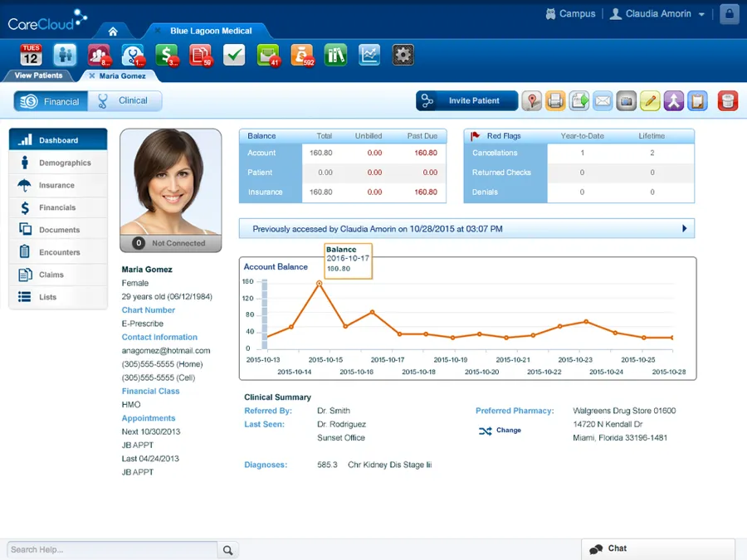This screenshot has width=747, height=560.
Task: Click the search magnifier icon next to Search Help
Action: (227, 550)
